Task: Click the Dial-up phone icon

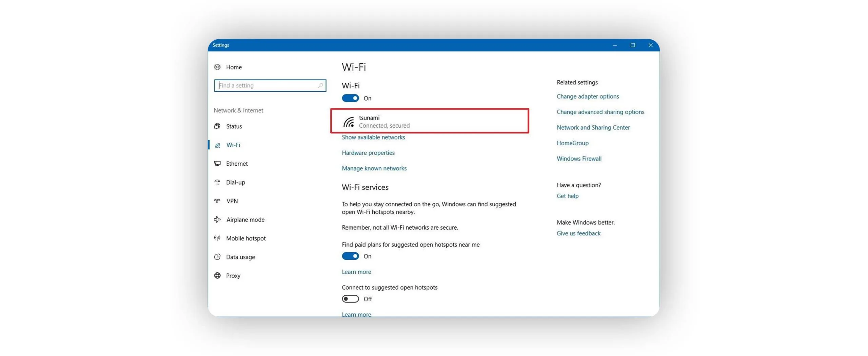Action: point(217,182)
